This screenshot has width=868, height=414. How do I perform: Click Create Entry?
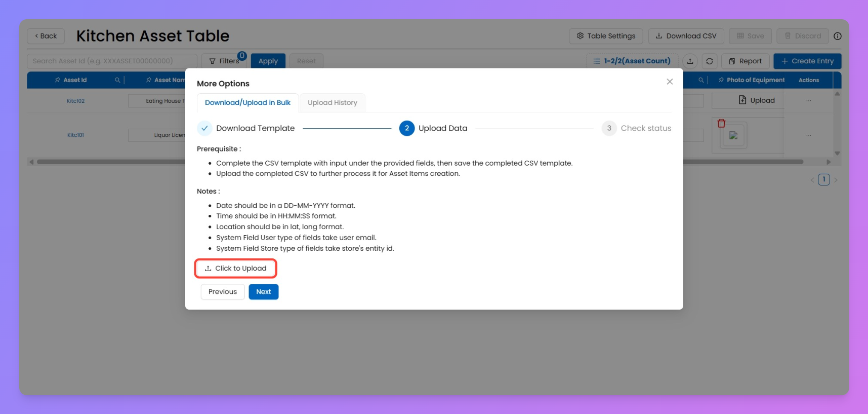807,61
